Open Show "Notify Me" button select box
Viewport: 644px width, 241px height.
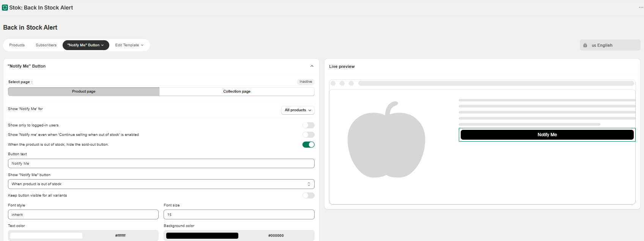pyautogui.click(x=161, y=184)
